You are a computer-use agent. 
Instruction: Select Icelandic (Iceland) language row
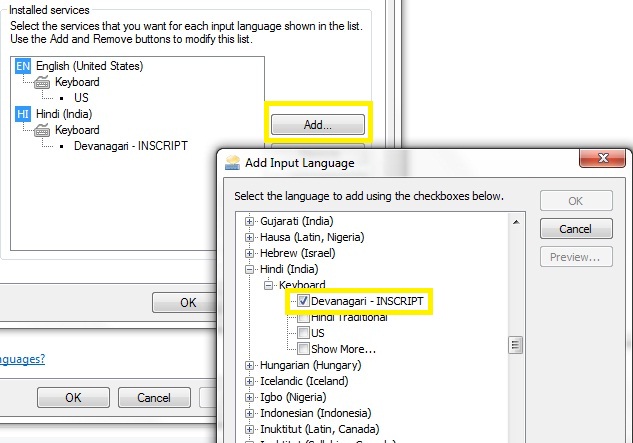[x=304, y=381]
